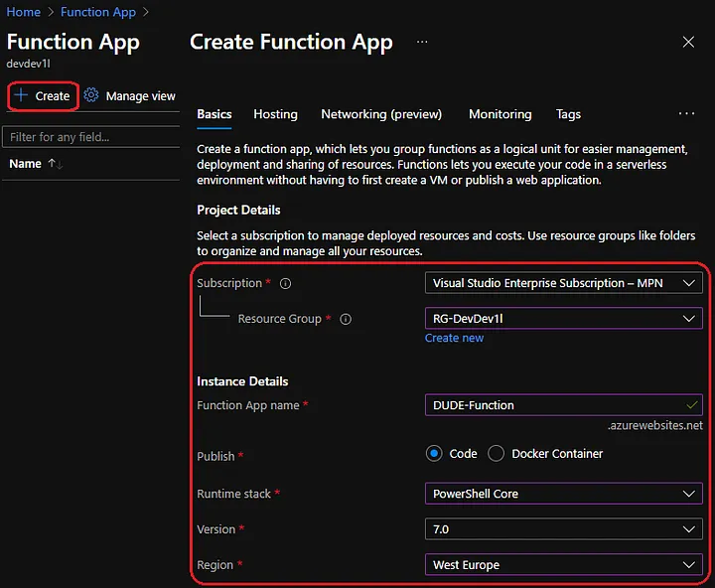Open Manage view gear icon
715x588 pixels.
[91, 96]
